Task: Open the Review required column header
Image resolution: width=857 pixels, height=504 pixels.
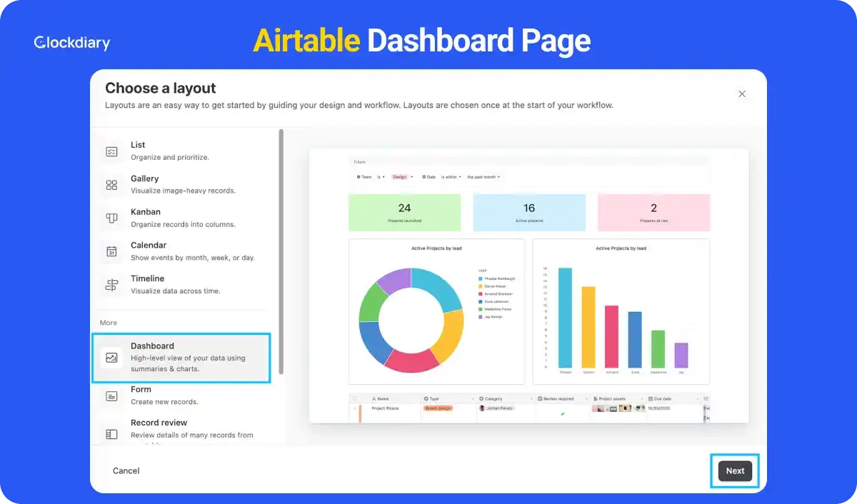Action: (x=563, y=398)
